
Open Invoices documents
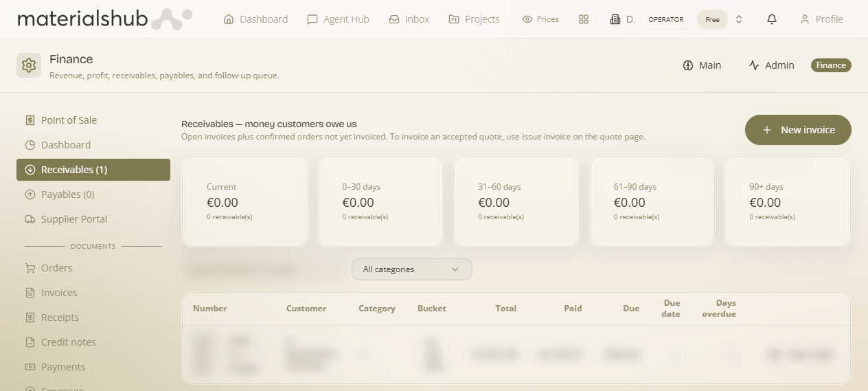click(x=93, y=293)
